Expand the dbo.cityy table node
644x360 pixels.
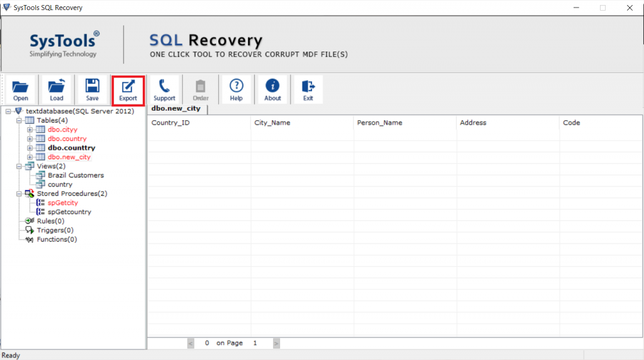pyautogui.click(x=30, y=130)
